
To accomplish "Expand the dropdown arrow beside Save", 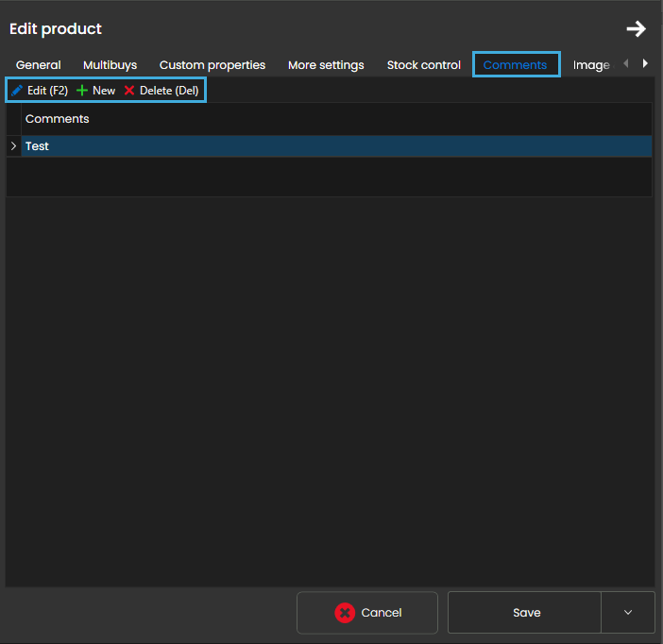I will [628, 613].
